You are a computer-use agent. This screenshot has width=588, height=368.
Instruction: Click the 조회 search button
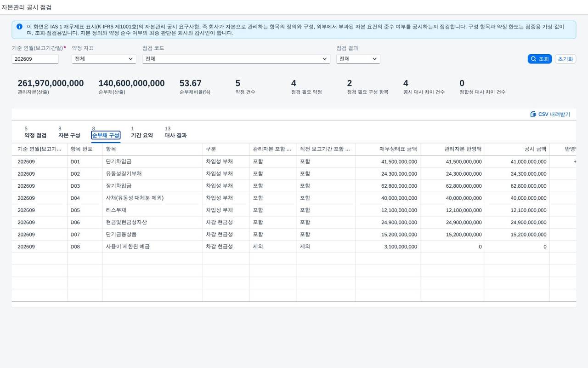coord(540,59)
